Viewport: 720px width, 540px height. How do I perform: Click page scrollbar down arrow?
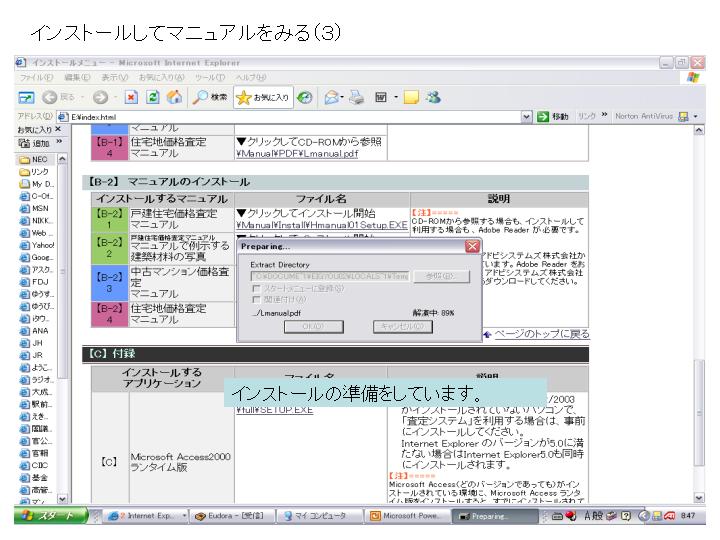[699, 497]
